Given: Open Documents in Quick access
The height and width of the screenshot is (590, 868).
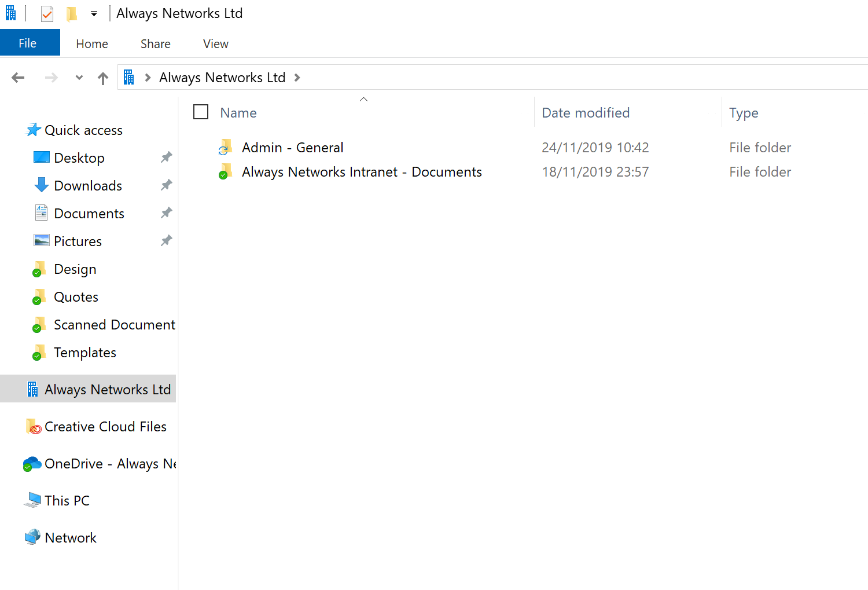Looking at the screenshot, I should tap(89, 214).
